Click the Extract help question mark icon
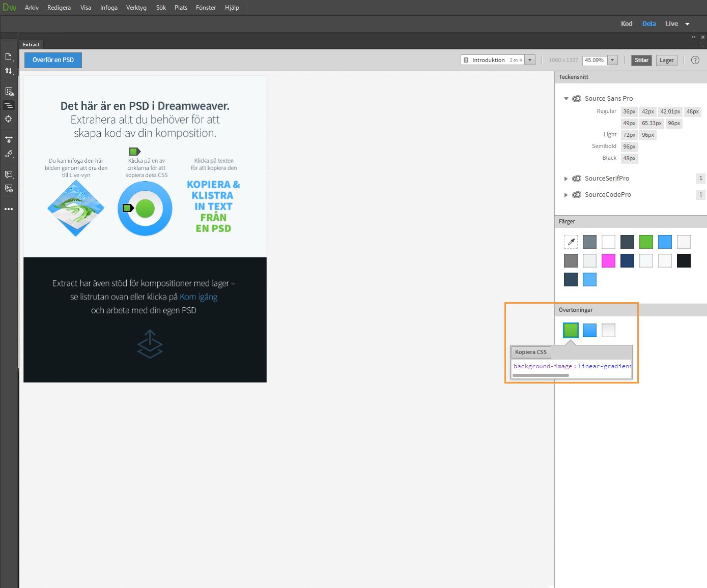 point(695,60)
